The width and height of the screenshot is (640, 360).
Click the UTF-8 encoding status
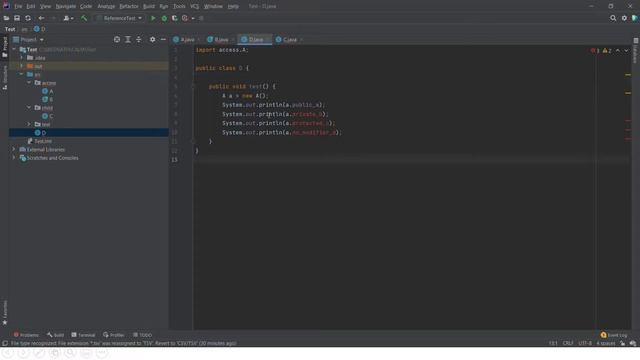585,343
